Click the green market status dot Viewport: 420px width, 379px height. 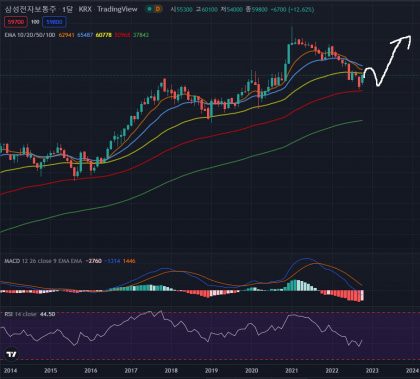[150, 9]
